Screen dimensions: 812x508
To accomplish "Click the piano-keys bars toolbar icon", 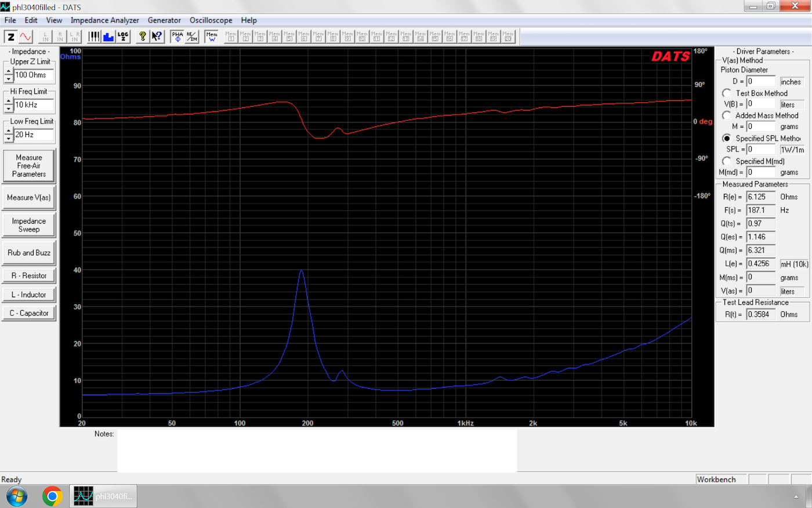I will (x=94, y=37).
